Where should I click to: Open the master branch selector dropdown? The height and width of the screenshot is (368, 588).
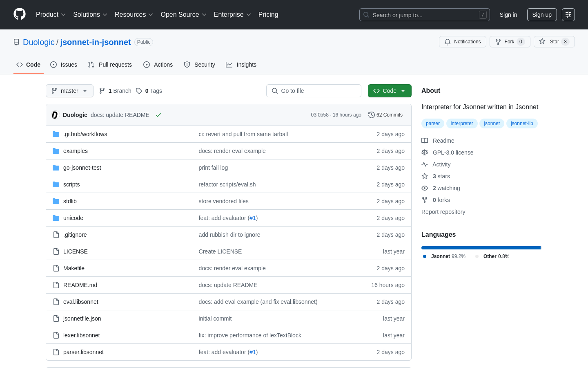(69, 91)
